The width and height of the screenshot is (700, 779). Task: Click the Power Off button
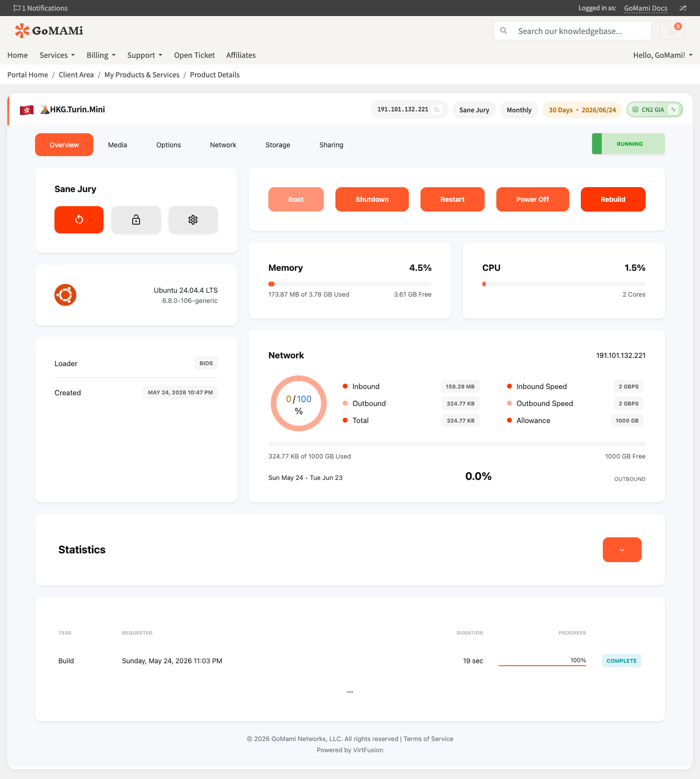(533, 199)
